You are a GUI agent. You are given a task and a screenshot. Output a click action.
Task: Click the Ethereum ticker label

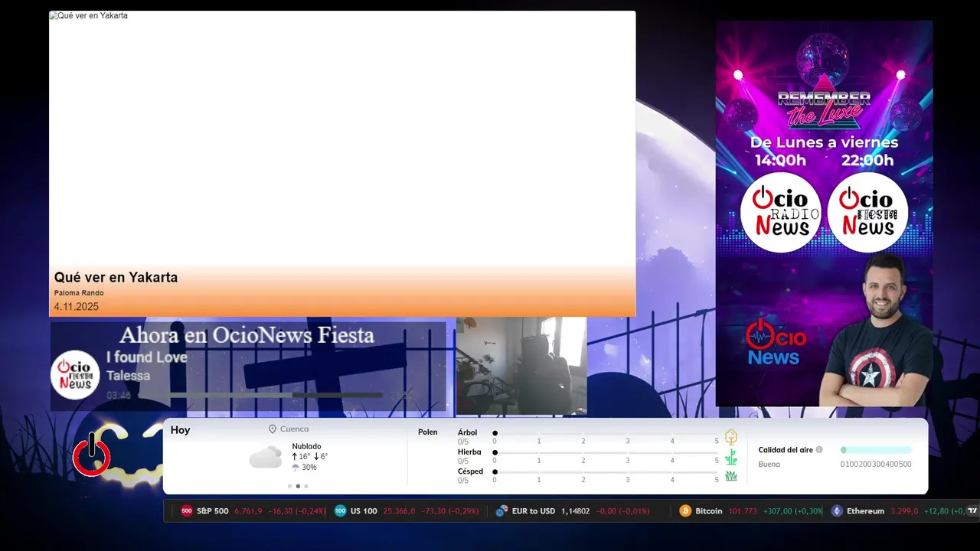point(865,511)
